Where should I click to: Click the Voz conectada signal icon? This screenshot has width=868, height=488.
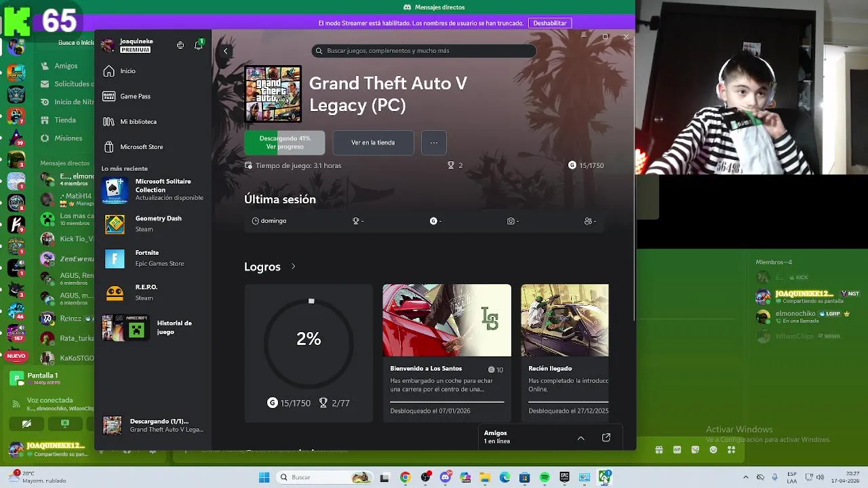coord(16,404)
